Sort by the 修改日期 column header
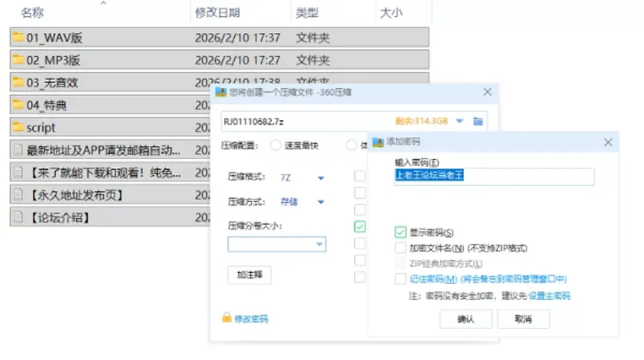This screenshot has height=360, width=644. (x=217, y=13)
